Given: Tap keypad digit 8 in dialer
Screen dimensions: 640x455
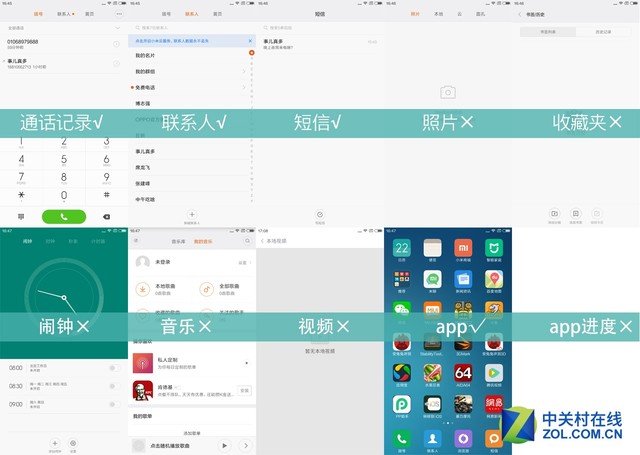Looking at the screenshot, I should (x=64, y=178).
